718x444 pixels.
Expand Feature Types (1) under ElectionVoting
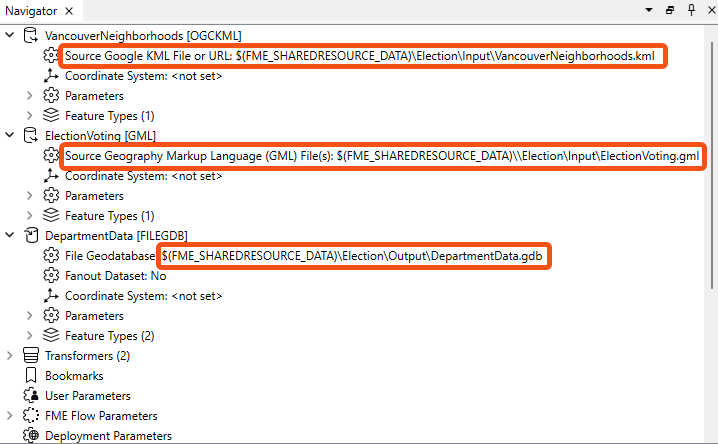pyautogui.click(x=30, y=216)
